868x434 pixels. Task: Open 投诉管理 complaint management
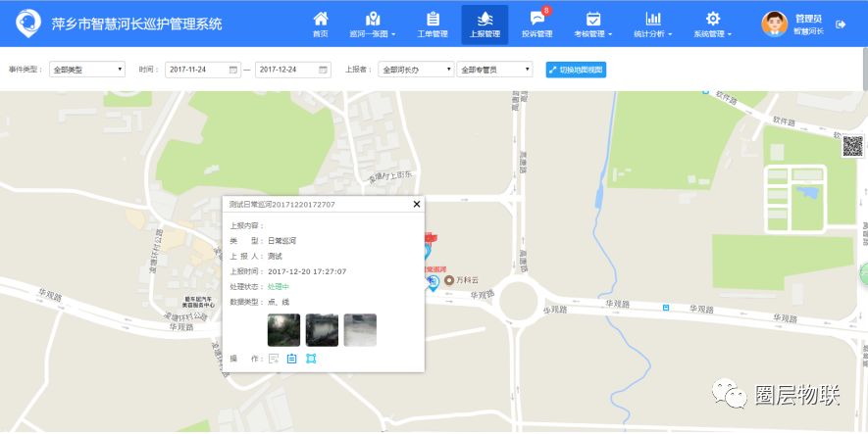pyautogui.click(x=536, y=24)
